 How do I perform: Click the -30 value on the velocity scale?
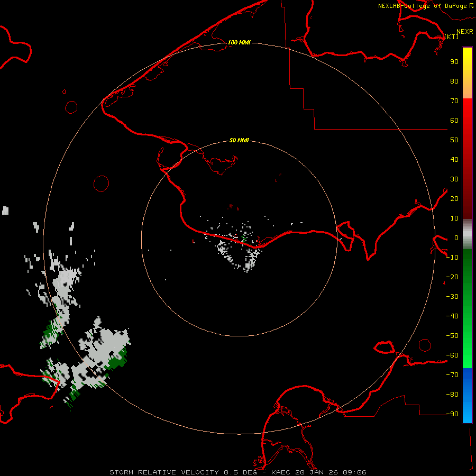[x=452, y=297]
